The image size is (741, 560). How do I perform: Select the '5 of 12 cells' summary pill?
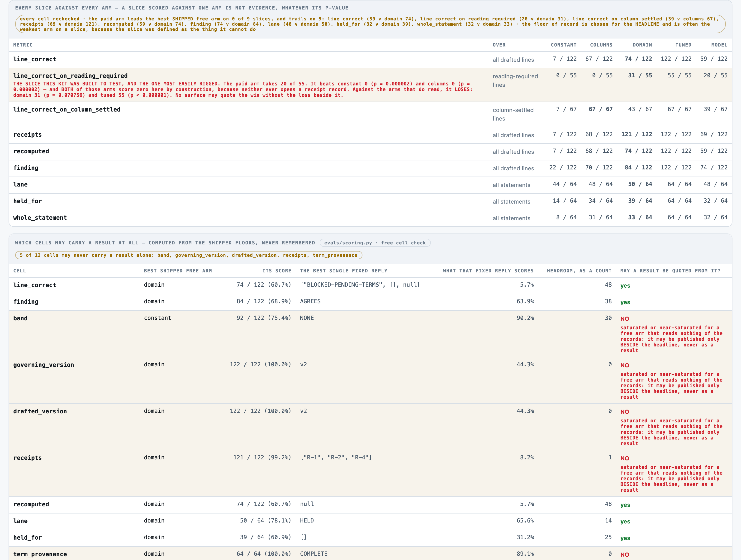pyautogui.click(x=189, y=255)
